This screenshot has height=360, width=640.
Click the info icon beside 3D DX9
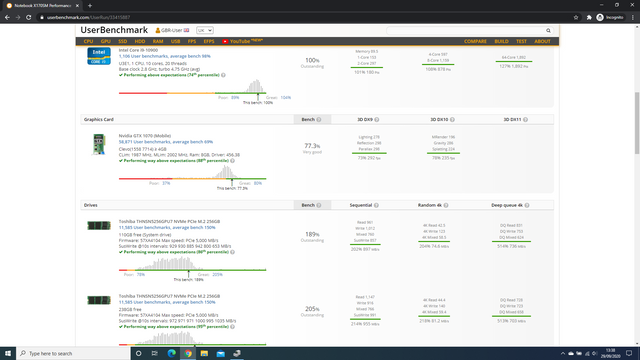click(377, 120)
